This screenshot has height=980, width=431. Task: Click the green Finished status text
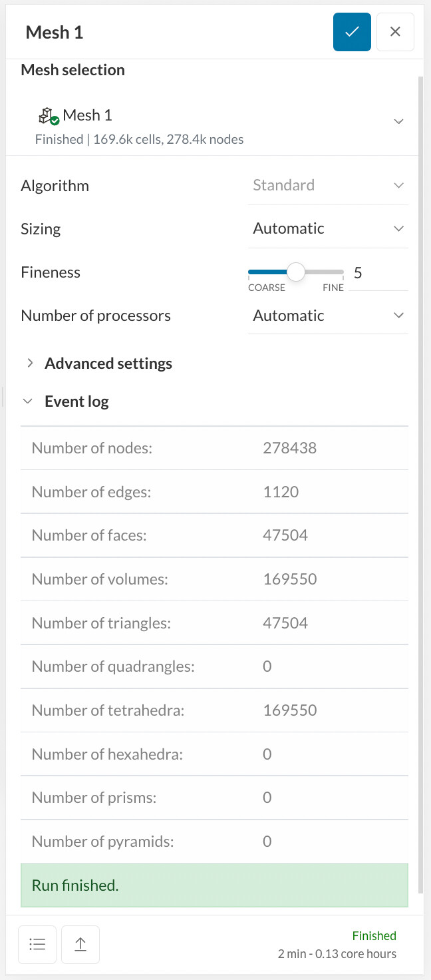[374, 935]
